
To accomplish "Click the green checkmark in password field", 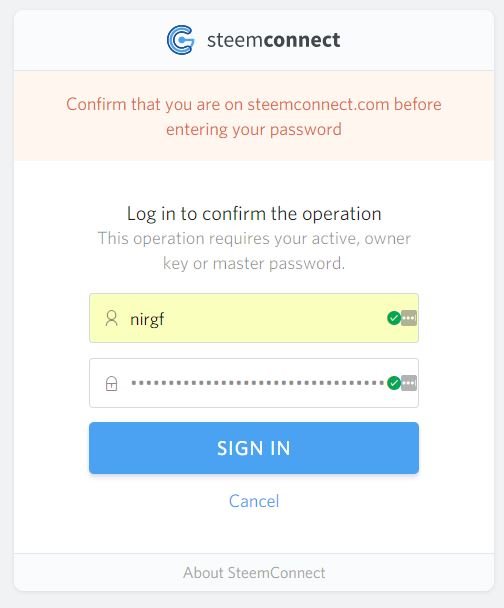I will pyautogui.click(x=394, y=383).
